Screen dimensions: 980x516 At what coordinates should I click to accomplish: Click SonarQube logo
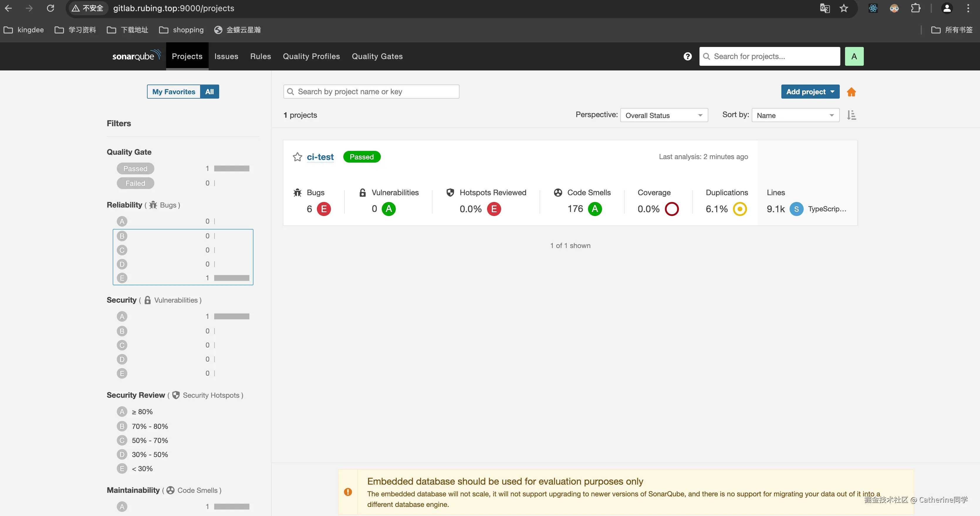click(136, 56)
